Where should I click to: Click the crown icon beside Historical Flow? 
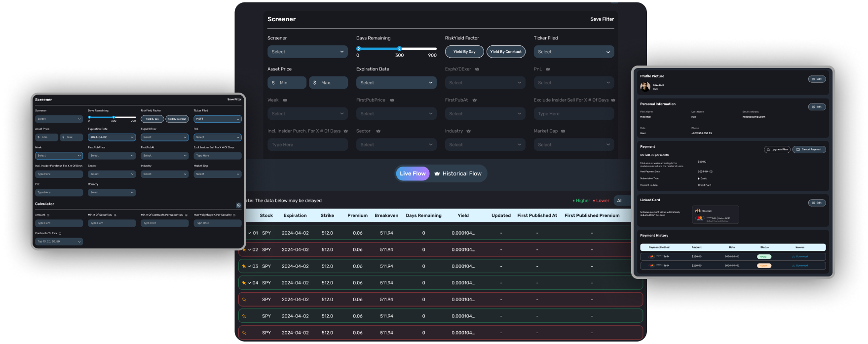437,173
